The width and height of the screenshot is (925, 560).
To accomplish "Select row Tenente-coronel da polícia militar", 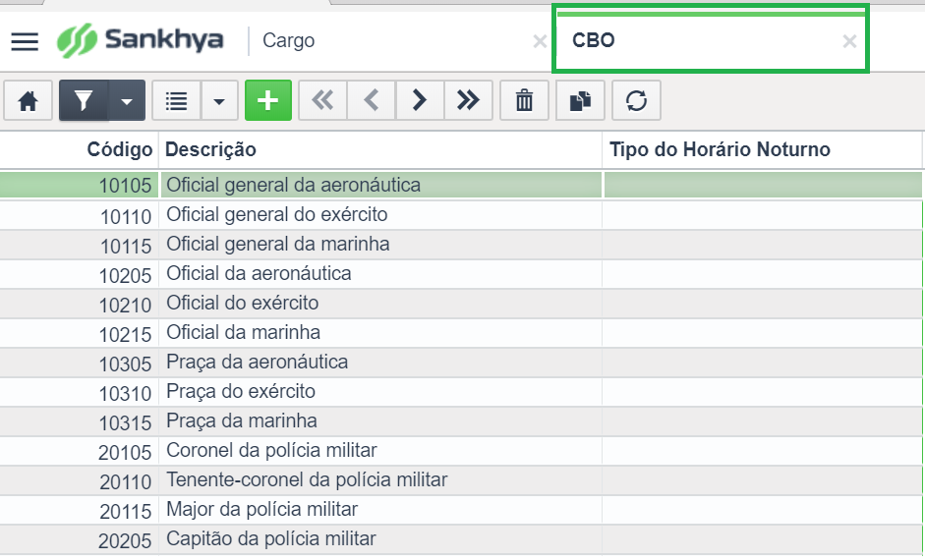I will coord(461,480).
